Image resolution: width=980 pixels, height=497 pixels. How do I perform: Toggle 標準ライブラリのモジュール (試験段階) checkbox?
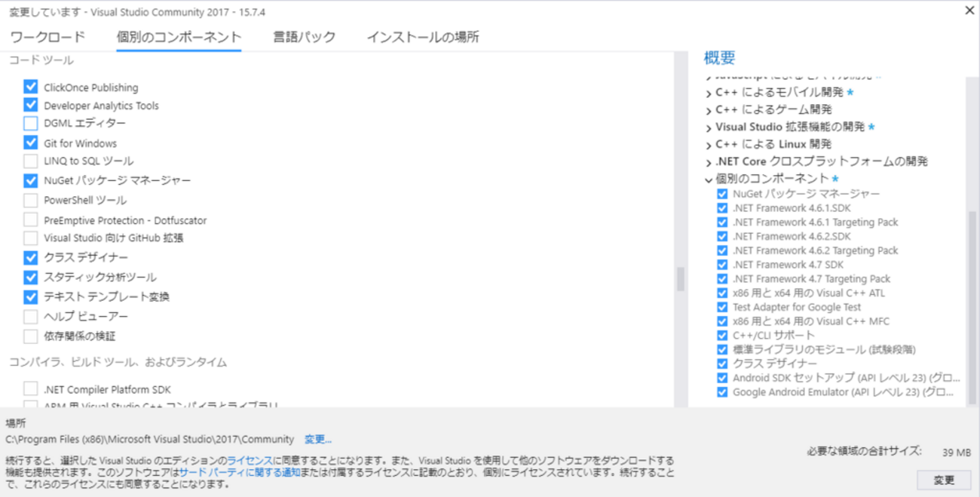pos(722,349)
